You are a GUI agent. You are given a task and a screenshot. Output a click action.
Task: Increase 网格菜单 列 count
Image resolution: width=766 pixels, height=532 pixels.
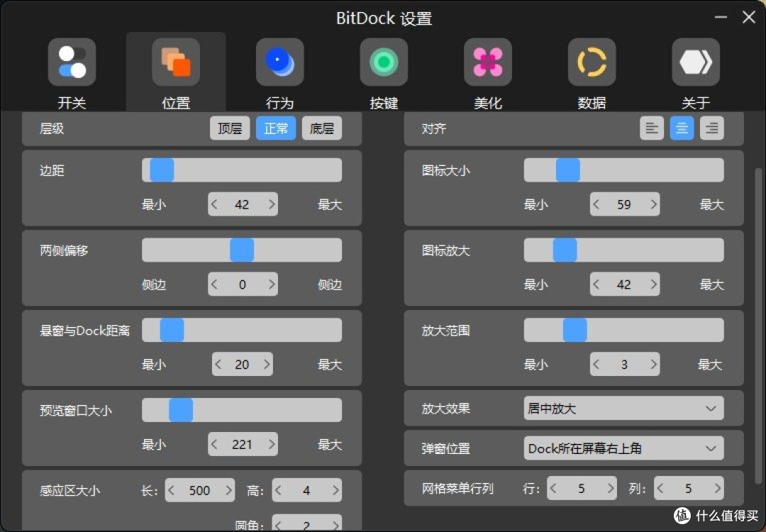[718, 488]
